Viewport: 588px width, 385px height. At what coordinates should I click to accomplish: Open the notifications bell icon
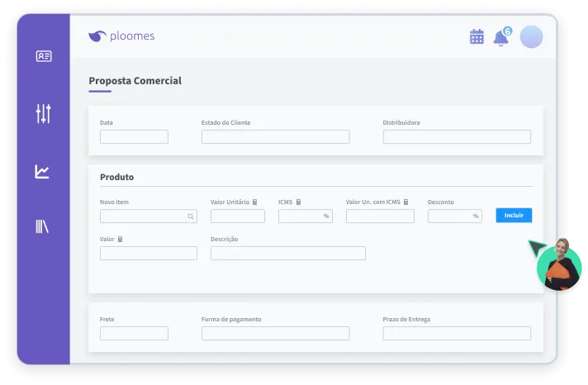tap(500, 38)
